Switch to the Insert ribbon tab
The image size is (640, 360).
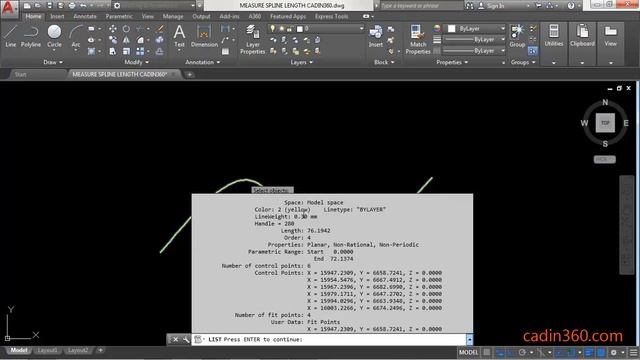point(57,16)
